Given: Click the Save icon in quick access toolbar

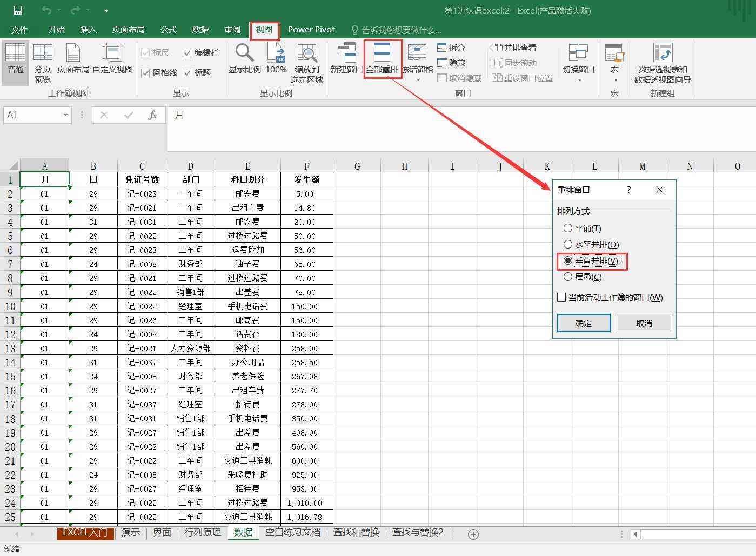Looking at the screenshot, I should (x=17, y=10).
